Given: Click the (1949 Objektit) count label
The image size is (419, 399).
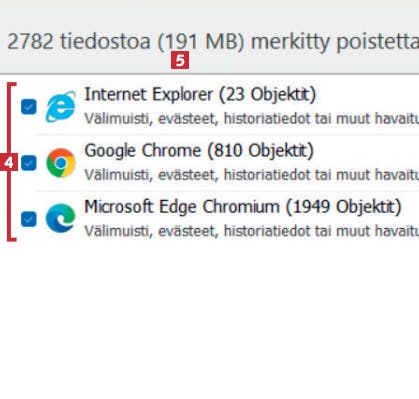Looking at the screenshot, I should (x=343, y=207).
